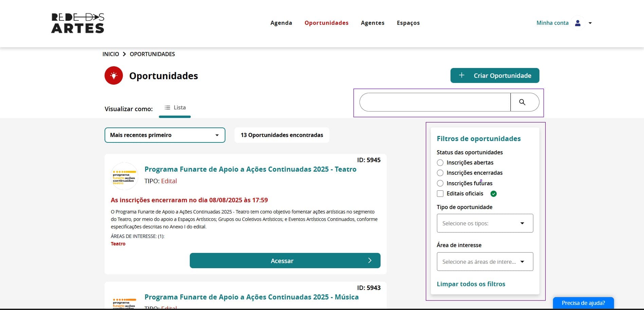This screenshot has width=644, height=310.
Task: Click the opportunities search text field
Action: click(435, 102)
